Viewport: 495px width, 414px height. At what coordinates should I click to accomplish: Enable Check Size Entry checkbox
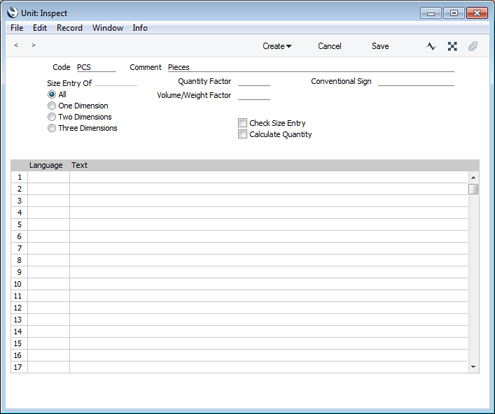pyautogui.click(x=242, y=123)
